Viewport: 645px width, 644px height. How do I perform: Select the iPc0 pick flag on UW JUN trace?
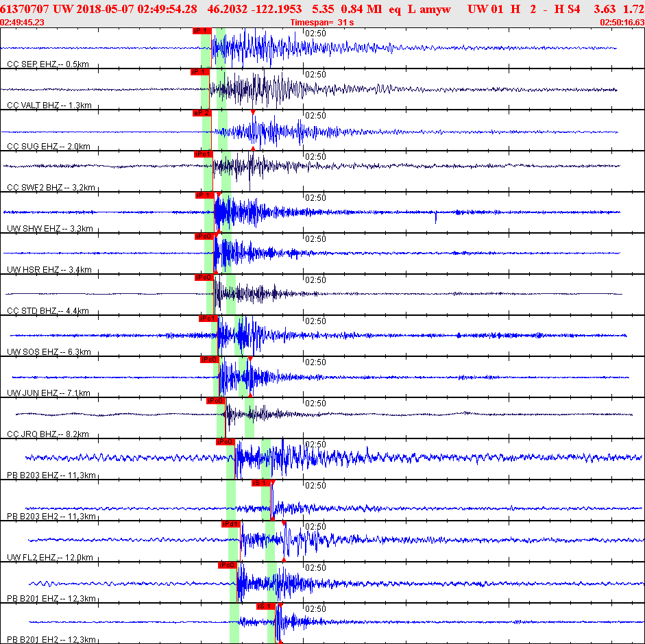coord(209,360)
